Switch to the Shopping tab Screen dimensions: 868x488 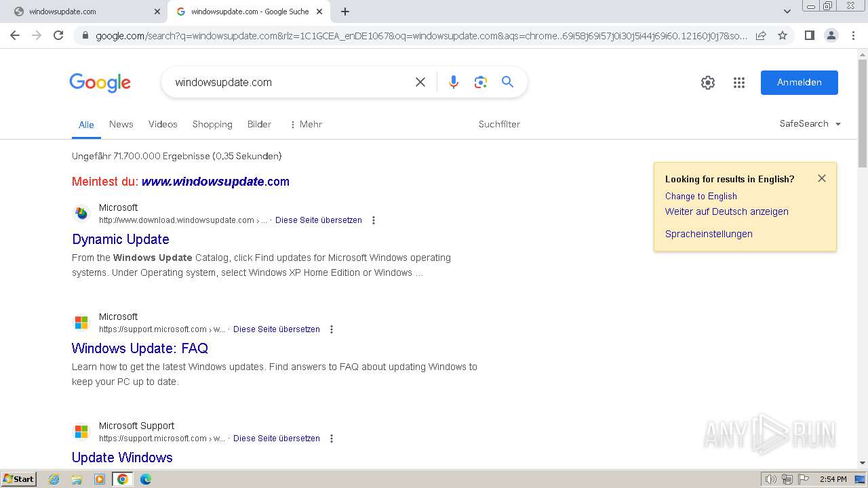212,124
